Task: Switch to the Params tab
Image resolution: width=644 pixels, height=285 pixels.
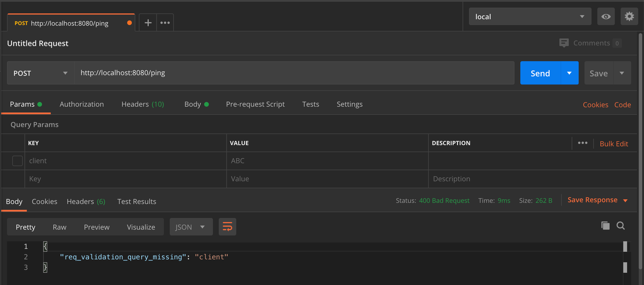Action: click(26, 104)
